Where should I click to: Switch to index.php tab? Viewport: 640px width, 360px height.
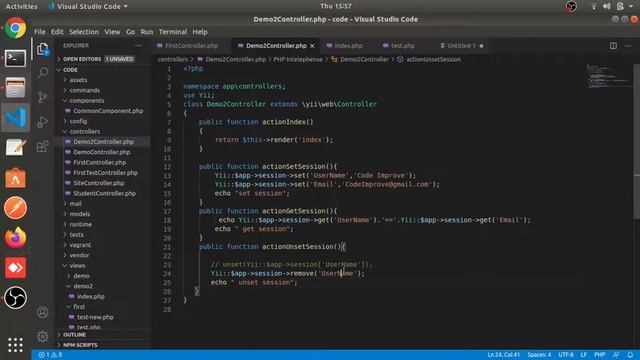pos(348,46)
